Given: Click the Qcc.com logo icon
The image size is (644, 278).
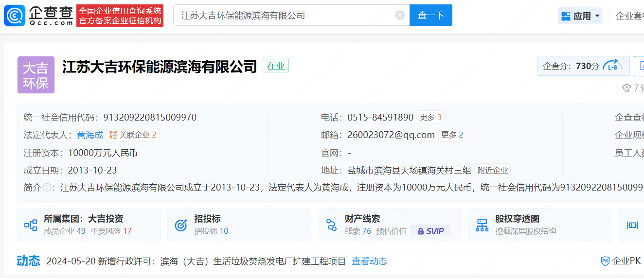Looking at the screenshot, I should click(x=14, y=16).
